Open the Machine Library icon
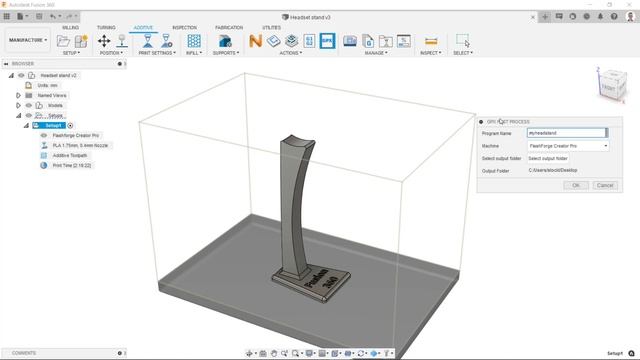640x360 pixels. click(350, 41)
